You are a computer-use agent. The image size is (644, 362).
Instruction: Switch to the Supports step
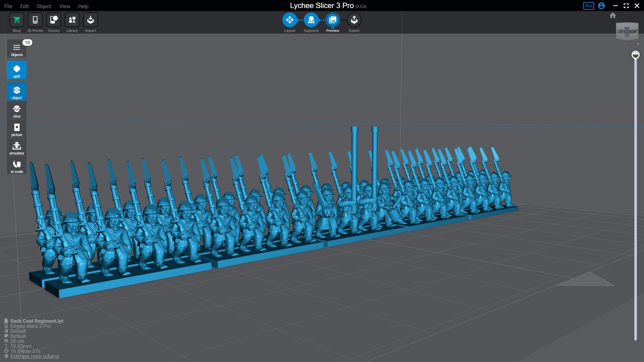tap(311, 20)
